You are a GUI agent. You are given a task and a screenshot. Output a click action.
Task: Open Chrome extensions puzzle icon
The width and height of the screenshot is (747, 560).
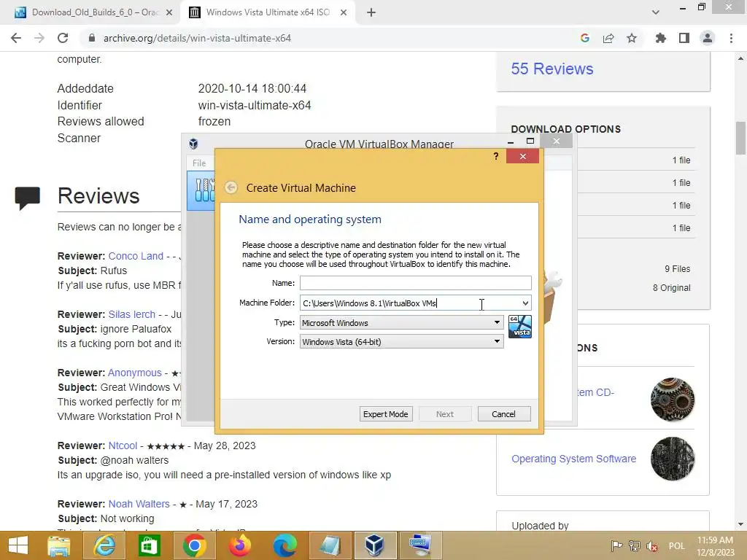(x=660, y=38)
